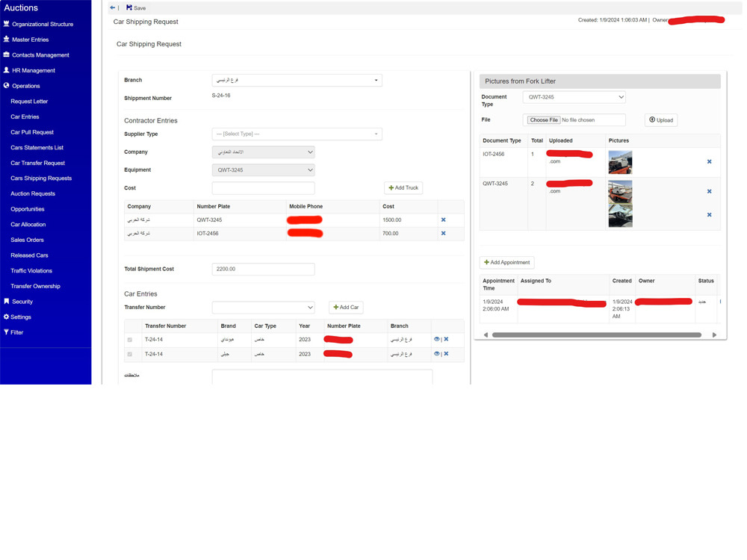The height and width of the screenshot is (560, 747).
Task: Click the Add Appointment button
Action: coord(507,262)
